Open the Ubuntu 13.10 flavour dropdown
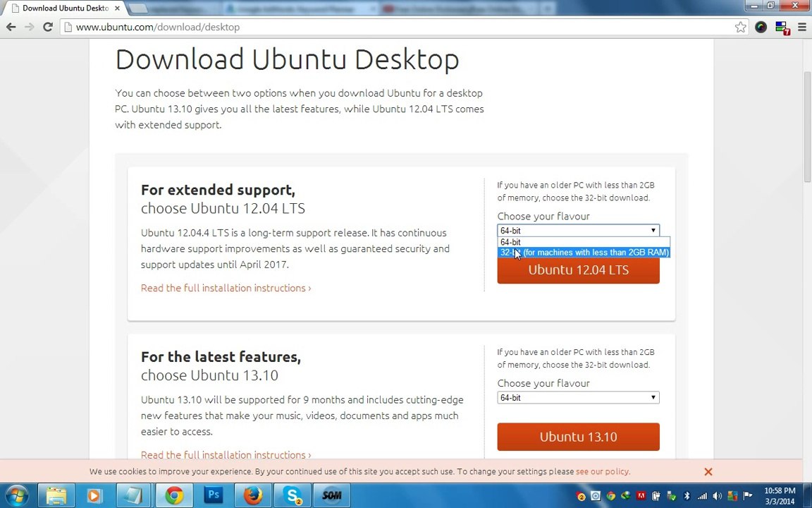Viewport: 812px width, 508px height. (x=579, y=398)
